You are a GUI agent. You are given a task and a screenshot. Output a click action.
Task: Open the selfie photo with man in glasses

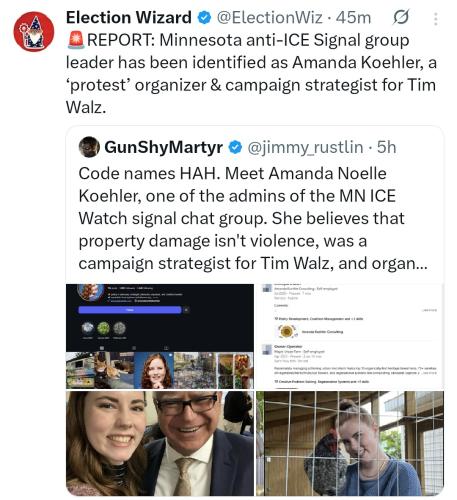pos(160,443)
